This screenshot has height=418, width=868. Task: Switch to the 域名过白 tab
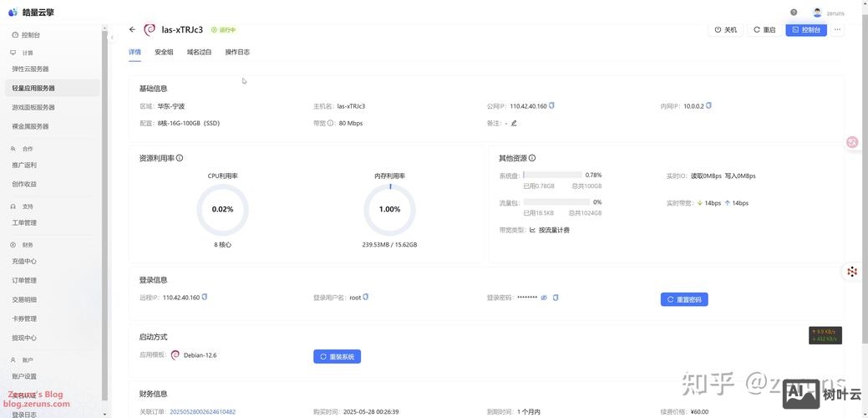[x=200, y=52]
